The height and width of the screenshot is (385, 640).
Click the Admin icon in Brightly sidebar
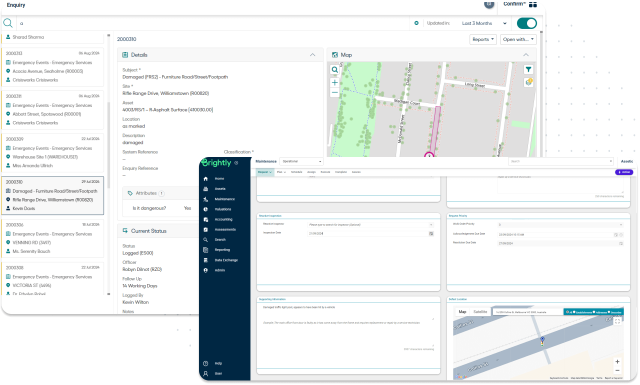(x=206, y=270)
